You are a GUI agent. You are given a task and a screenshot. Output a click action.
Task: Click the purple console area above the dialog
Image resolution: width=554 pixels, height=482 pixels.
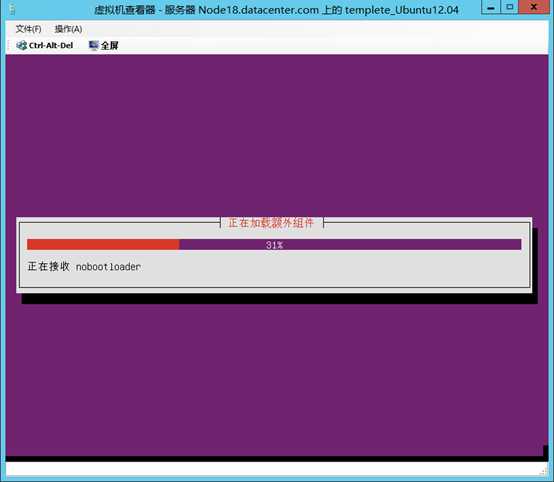(277, 134)
